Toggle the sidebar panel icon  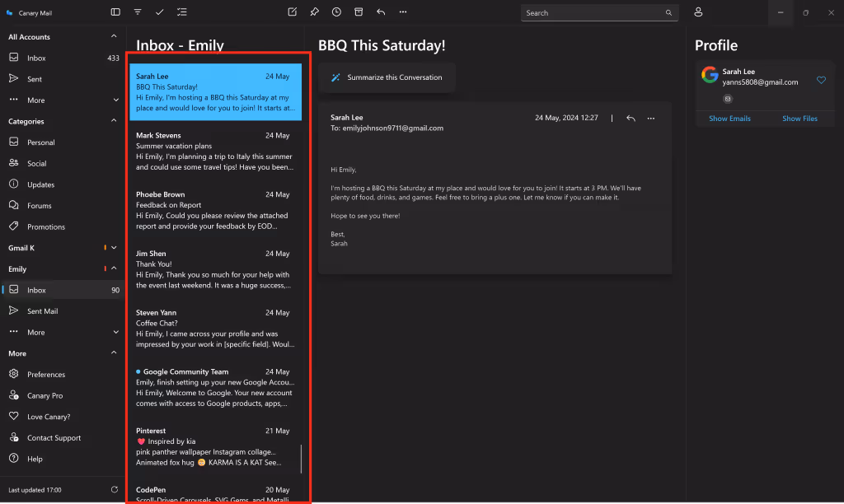(115, 12)
